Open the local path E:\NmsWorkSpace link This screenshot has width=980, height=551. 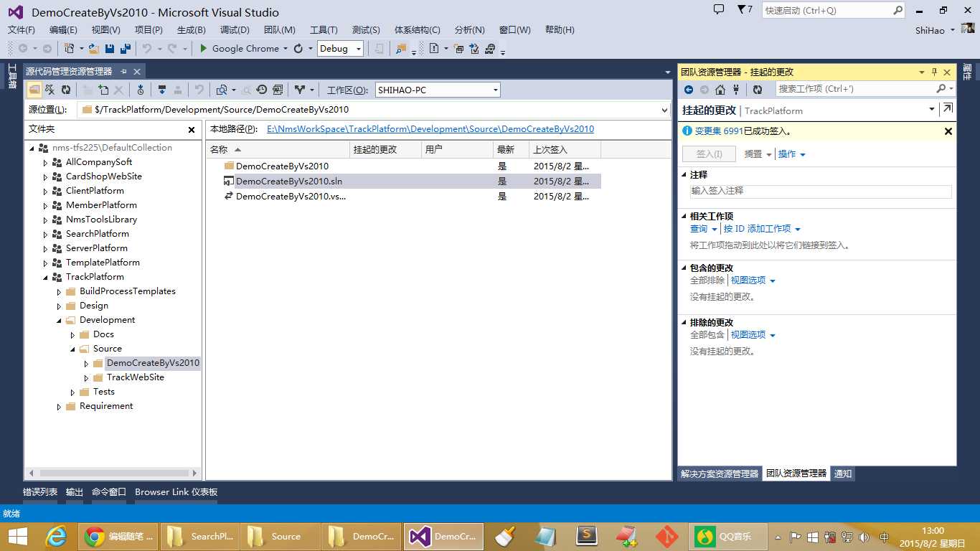click(430, 129)
